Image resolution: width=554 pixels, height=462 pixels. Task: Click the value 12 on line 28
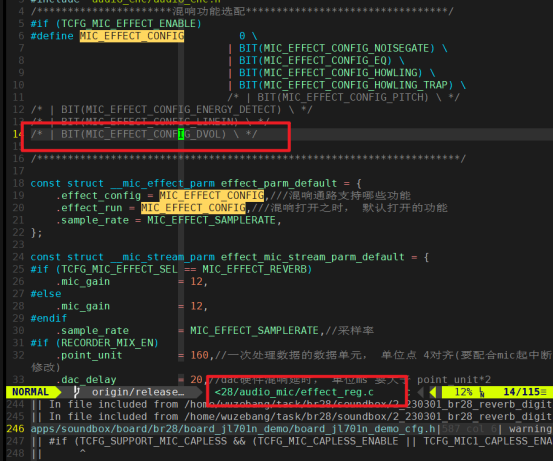[196, 306]
